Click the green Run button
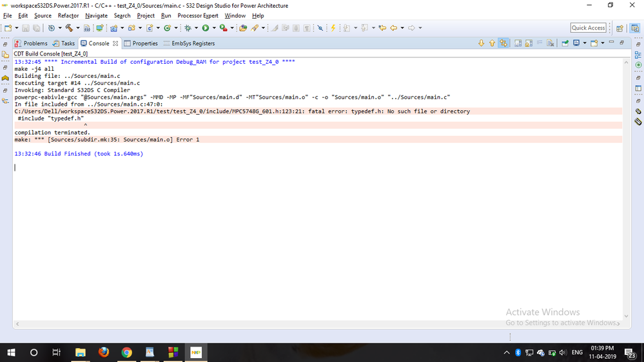Screen dimensions: 644x362 [x=206, y=28]
